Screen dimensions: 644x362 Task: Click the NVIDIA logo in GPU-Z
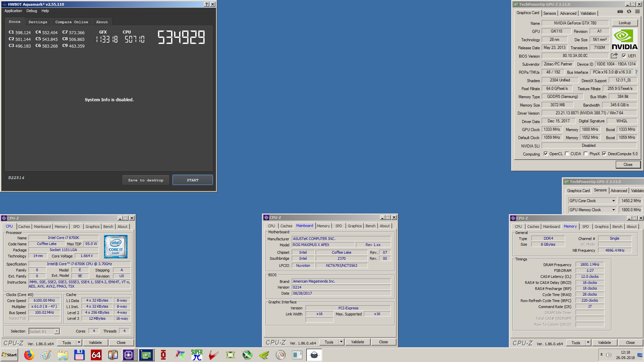(625, 40)
